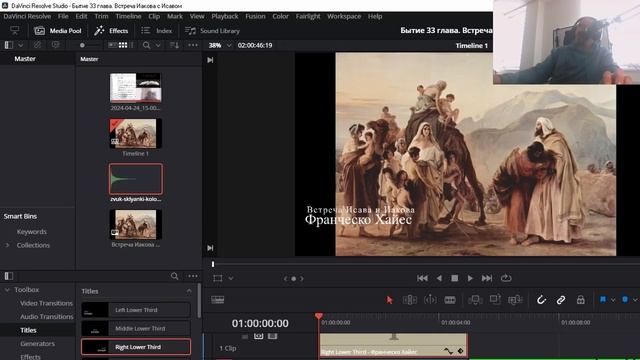The width and height of the screenshot is (640, 360).
Task: Toggle the effects library sidebar icon
Action: 9,276
